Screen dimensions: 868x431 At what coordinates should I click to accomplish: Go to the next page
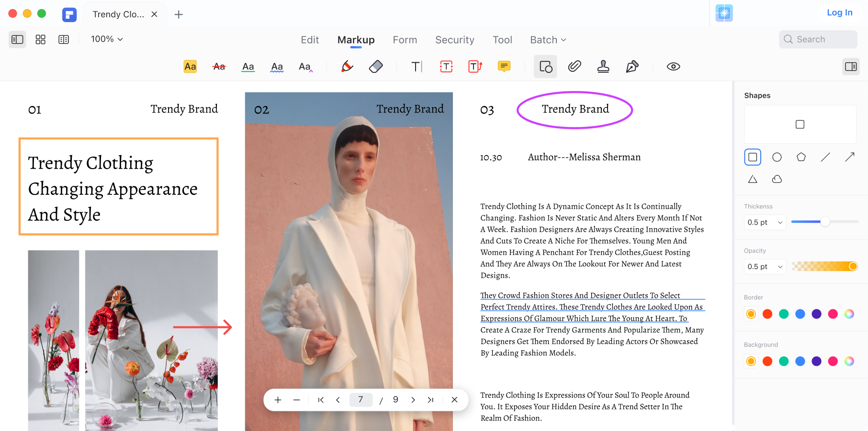413,400
